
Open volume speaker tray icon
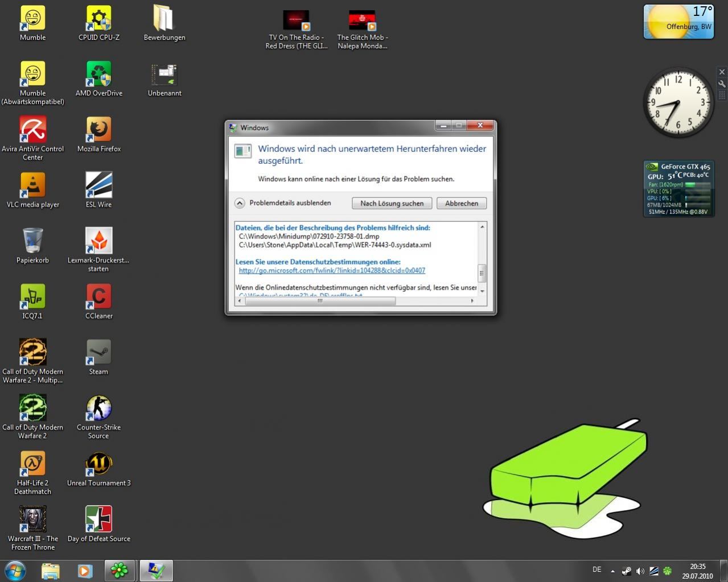(x=640, y=571)
